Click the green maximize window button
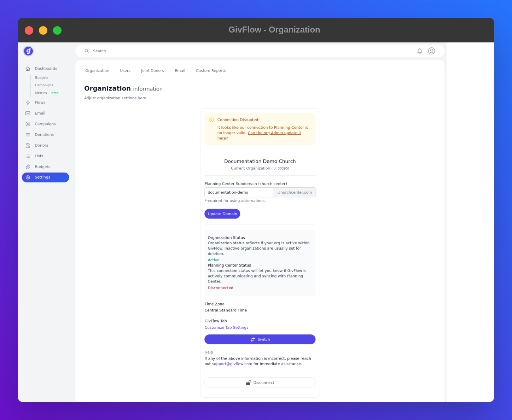 pyautogui.click(x=57, y=30)
